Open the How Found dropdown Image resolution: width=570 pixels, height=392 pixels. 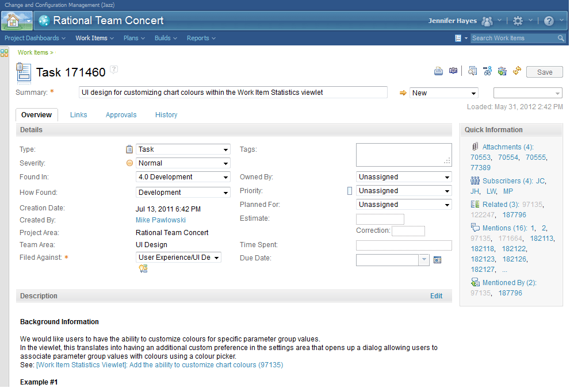click(183, 193)
